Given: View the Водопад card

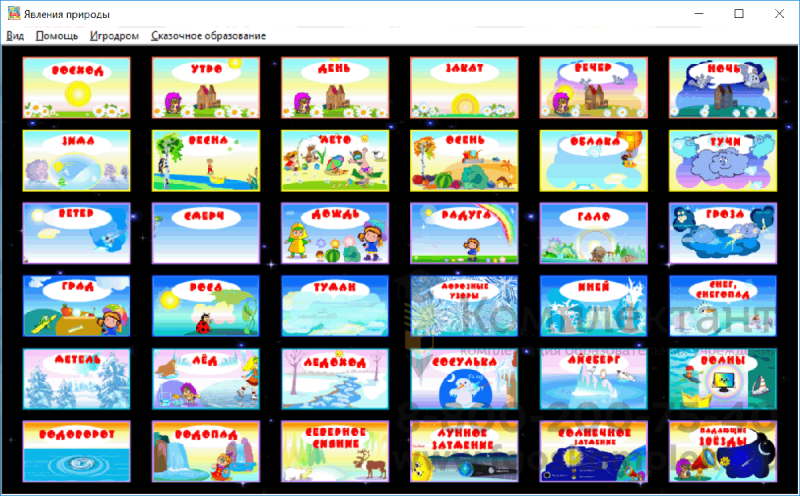Looking at the screenshot, I should point(206,452).
